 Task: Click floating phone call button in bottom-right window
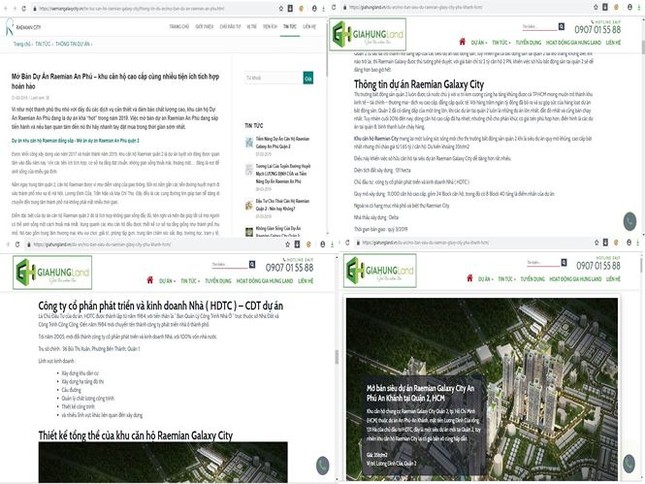[629, 463]
